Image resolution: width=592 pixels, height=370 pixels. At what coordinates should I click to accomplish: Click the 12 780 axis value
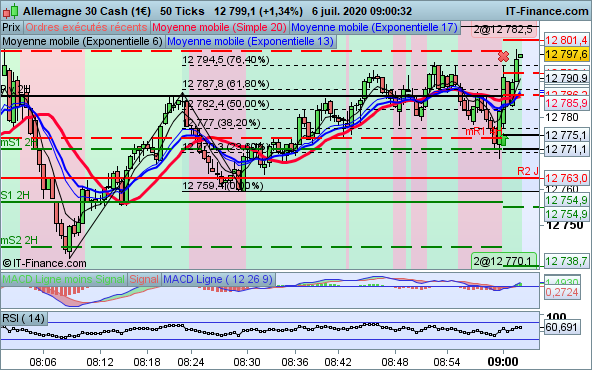[x=562, y=117]
